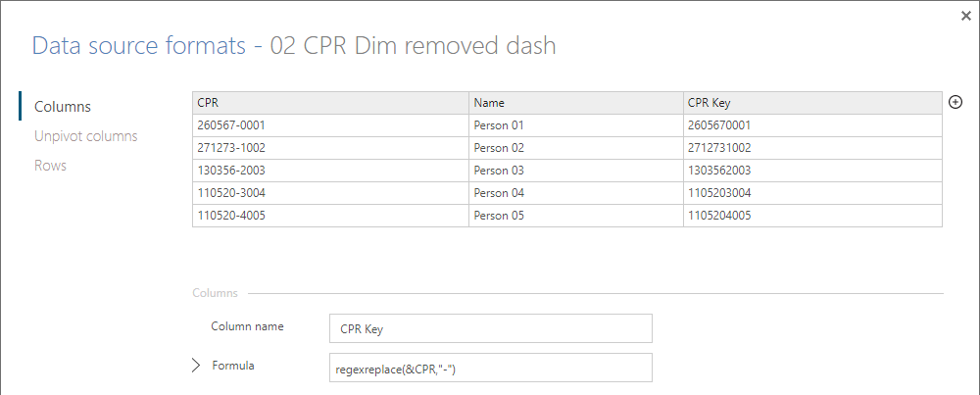Expand the Formula editor chevron
This screenshot has height=395, width=980.
pos(196,366)
